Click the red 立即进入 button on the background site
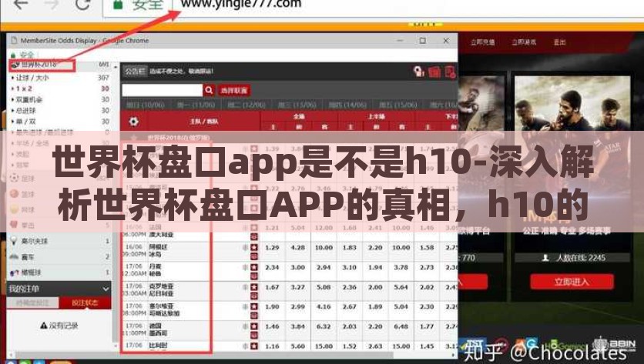This screenshot has width=644, height=364. pyautogui.click(x=572, y=282)
